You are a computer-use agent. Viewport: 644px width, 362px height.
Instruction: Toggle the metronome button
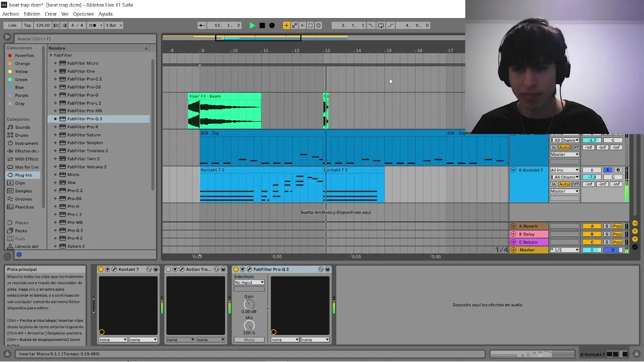(94, 25)
